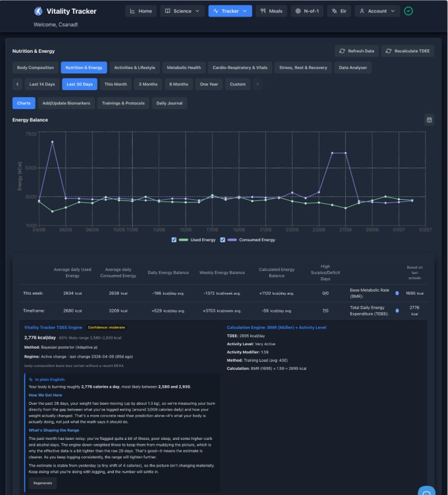Click the Calculation Engine BMR (Müller) heading
Screen dimensions: 448x495
click(276, 328)
